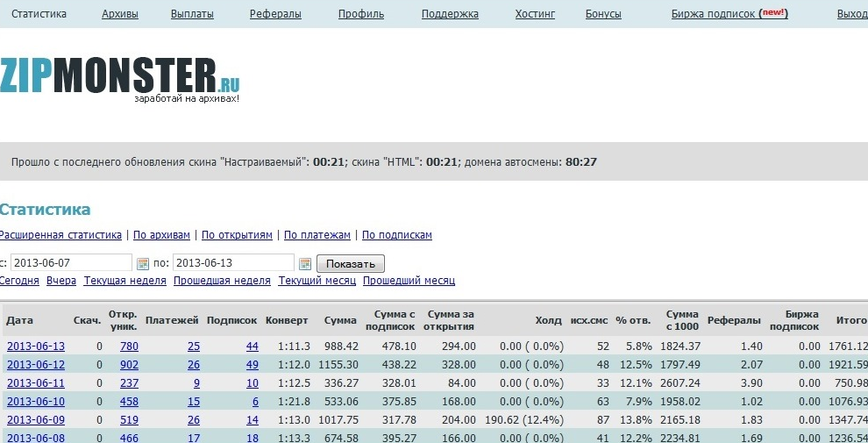Image resolution: width=868 pixels, height=443 pixels.
Task: Click the Конверт column header
Action: [287, 320]
